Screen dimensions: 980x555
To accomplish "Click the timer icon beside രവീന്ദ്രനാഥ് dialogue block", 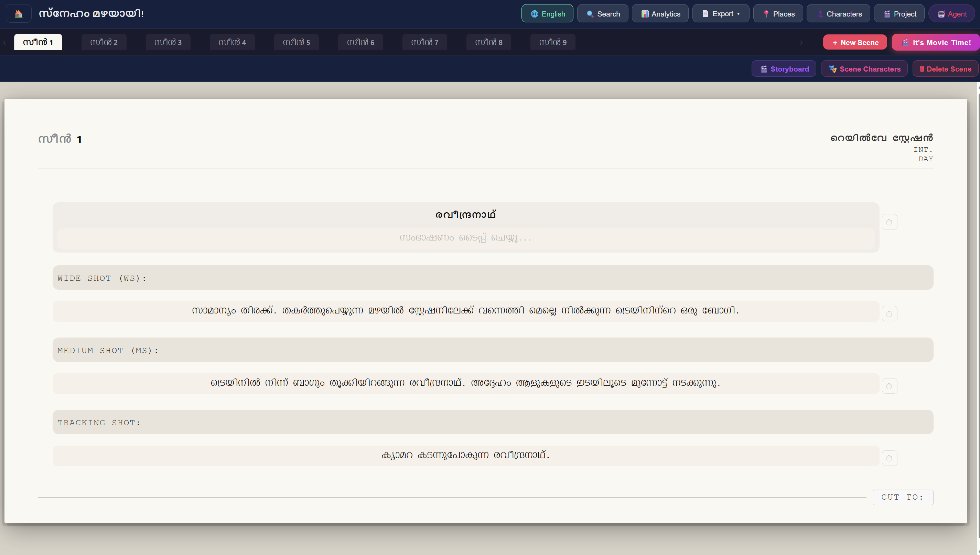I will pos(889,222).
